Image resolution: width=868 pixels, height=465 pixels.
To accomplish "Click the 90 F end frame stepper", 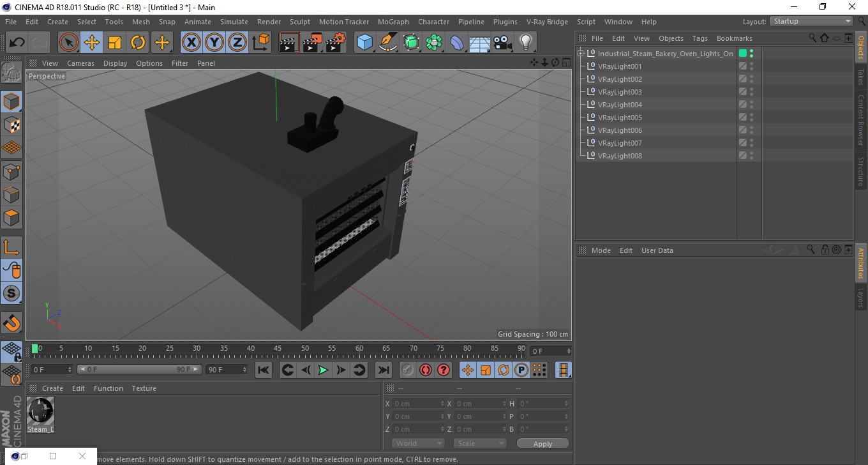I will tap(244, 369).
